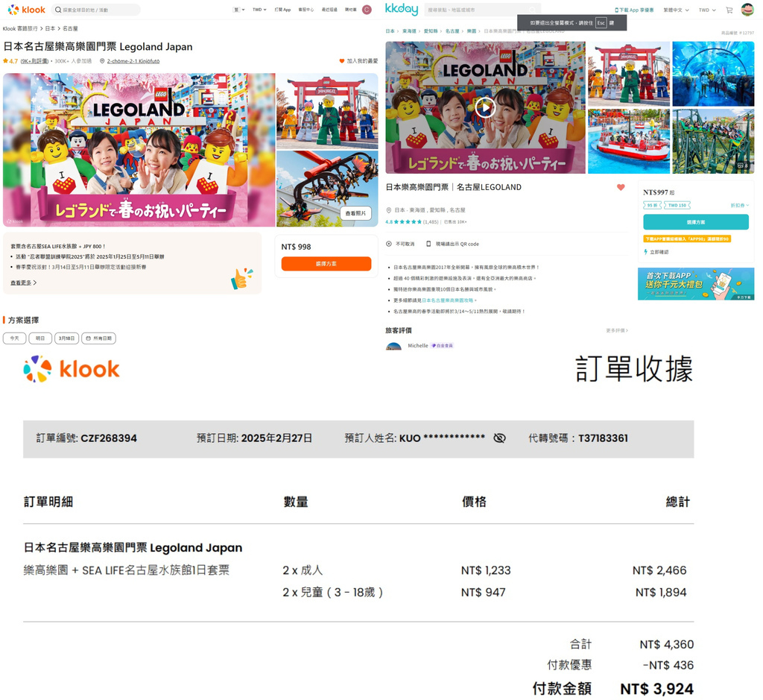Play the KKday Legoland video

485,107
